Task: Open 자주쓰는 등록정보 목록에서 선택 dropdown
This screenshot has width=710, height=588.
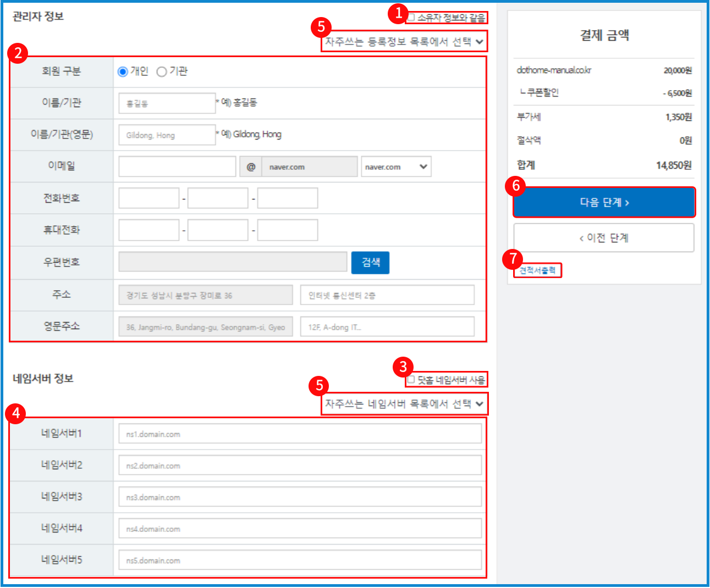Action: 404,42
